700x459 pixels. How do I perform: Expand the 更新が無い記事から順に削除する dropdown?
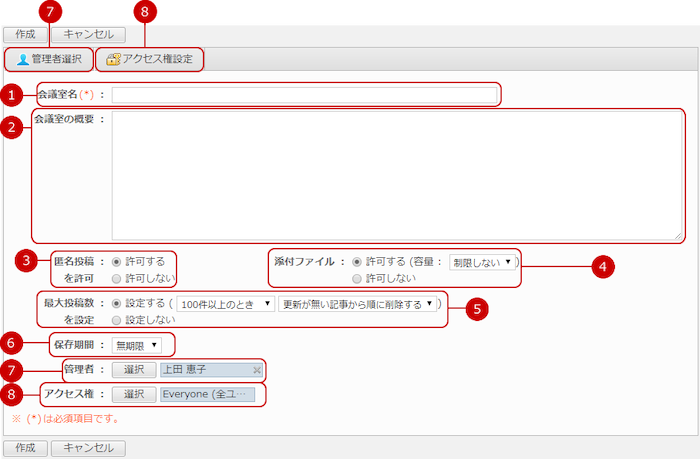tap(358, 303)
